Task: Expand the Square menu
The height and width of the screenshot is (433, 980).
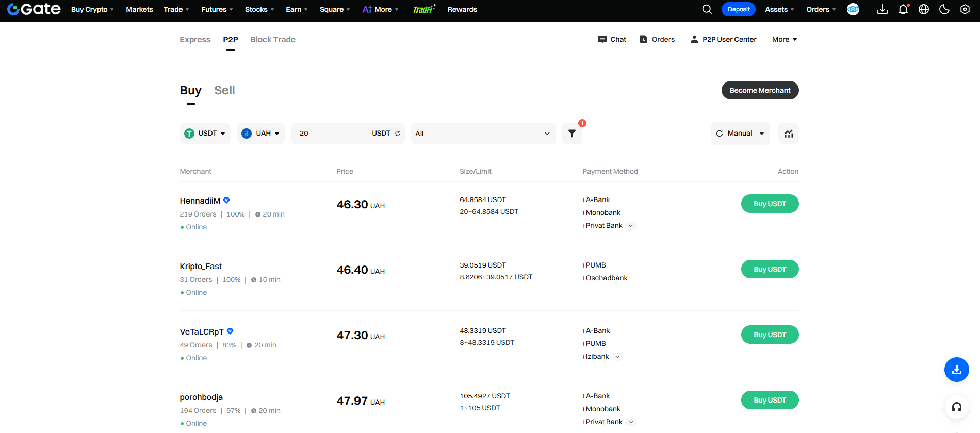Action: [x=335, y=9]
